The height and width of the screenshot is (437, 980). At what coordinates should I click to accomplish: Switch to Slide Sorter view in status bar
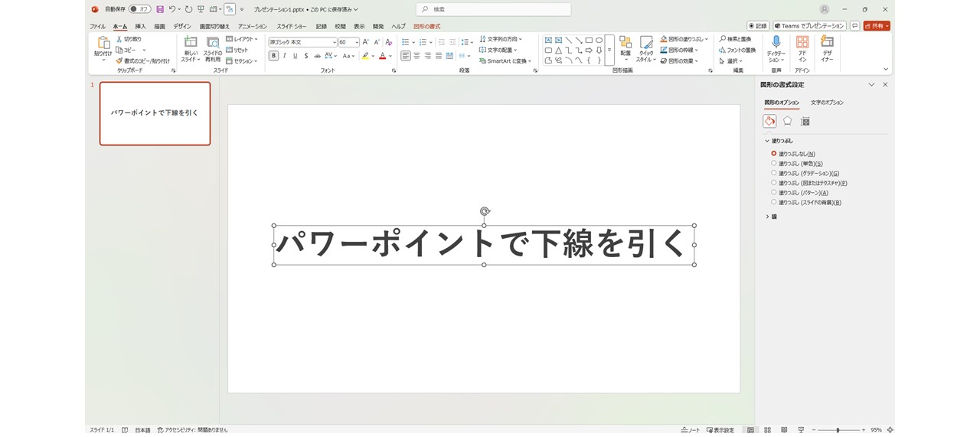tap(767, 430)
